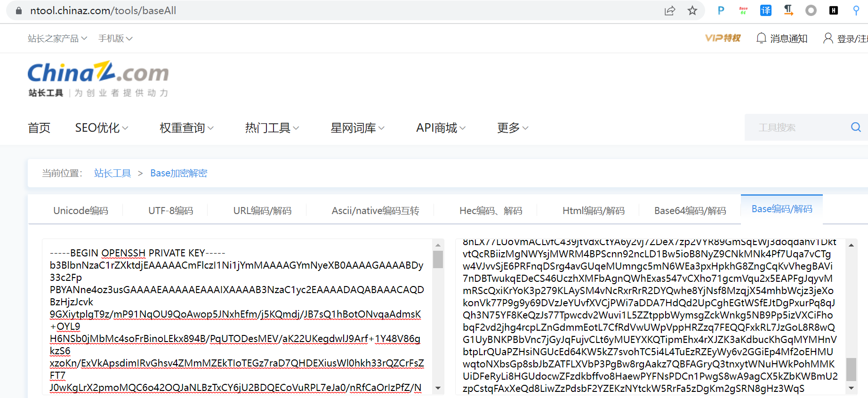Switch to Base64编码/解码 tab
Screen dimensions: 868x398
[x=690, y=210]
